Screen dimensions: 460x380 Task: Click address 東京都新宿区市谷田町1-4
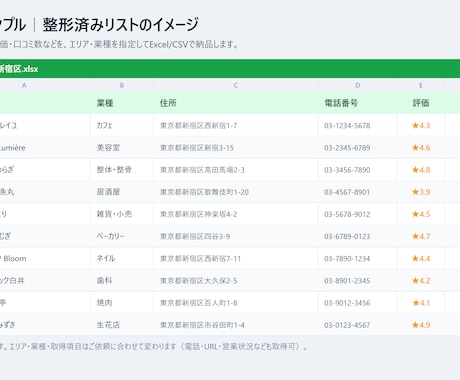pyautogui.click(x=202, y=325)
